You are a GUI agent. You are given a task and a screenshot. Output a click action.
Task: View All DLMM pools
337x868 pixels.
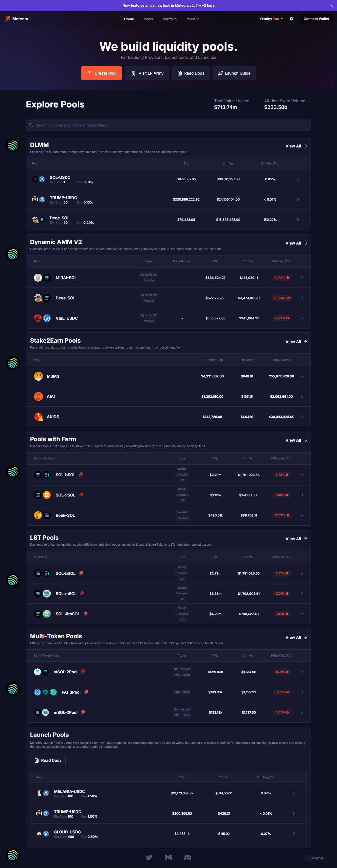click(x=296, y=146)
